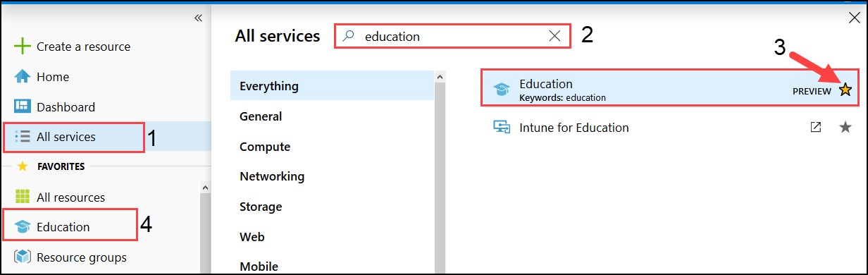Screen dimensions: 868x275
Task: Select the Everything category
Action: pyautogui.click(x=332, y=86)
